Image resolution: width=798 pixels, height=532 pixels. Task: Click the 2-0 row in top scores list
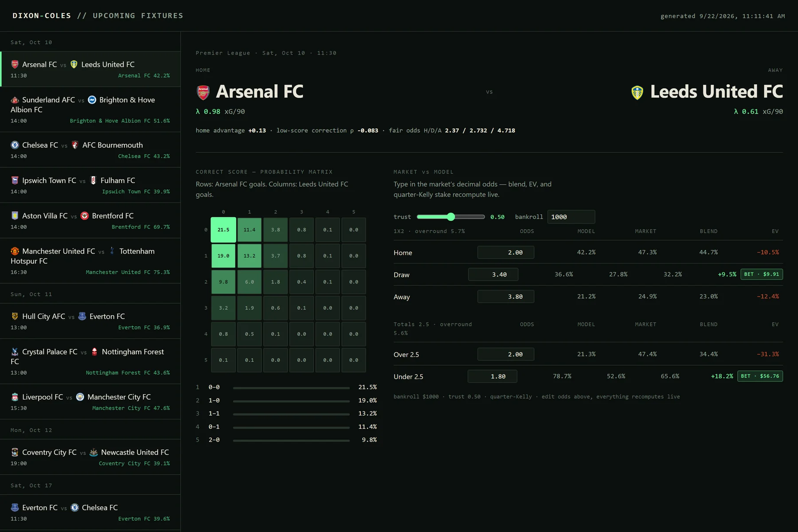tap(286, 440)
